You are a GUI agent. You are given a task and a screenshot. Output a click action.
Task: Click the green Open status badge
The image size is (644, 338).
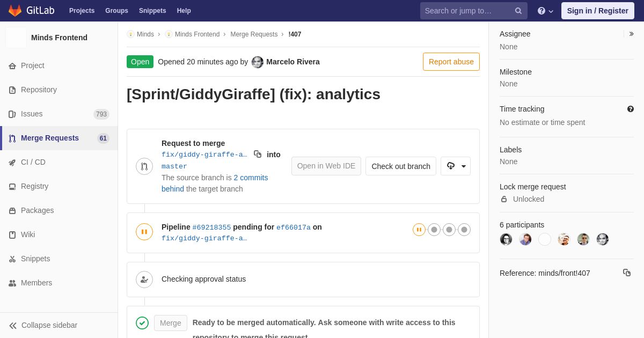click(140, 62)
